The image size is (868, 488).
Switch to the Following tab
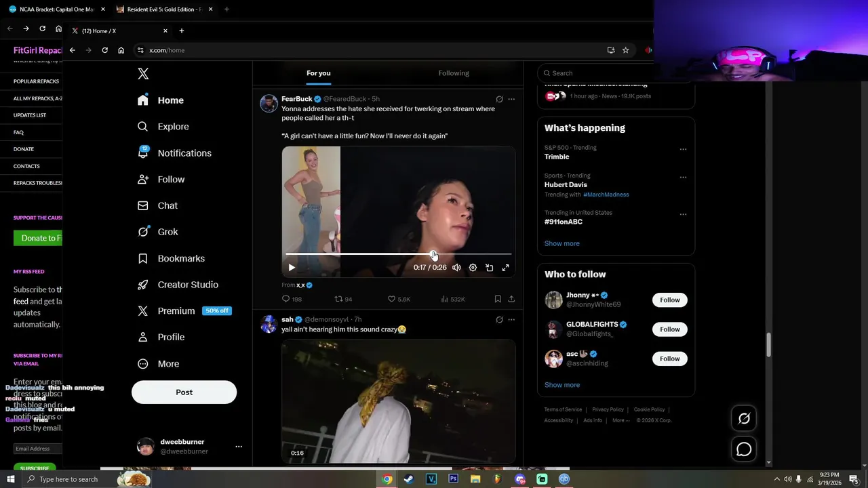coord(454,73)
